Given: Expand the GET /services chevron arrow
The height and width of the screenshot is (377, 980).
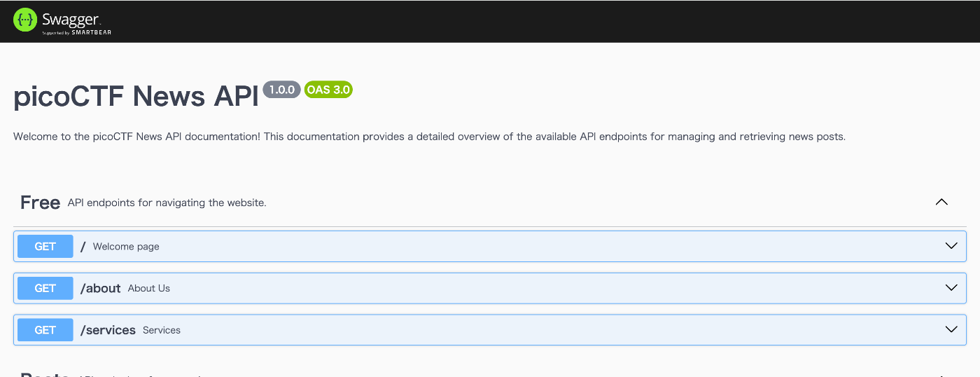Looking at the screenshot, I should [x=951, y=329].
